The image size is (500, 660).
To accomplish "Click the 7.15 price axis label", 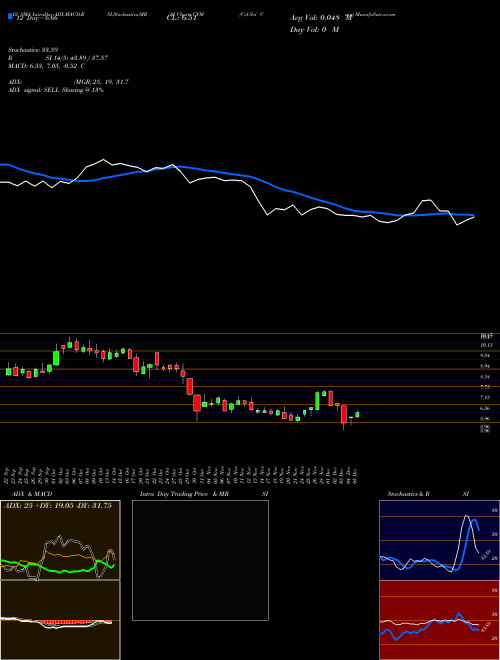I will tap(485, 397).
